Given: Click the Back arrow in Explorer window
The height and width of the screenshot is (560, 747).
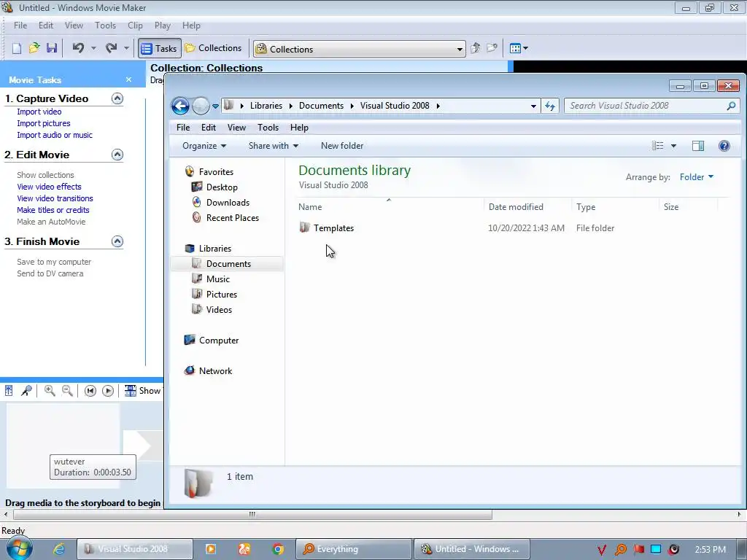Looking at the screenshot, I should 181,106.
